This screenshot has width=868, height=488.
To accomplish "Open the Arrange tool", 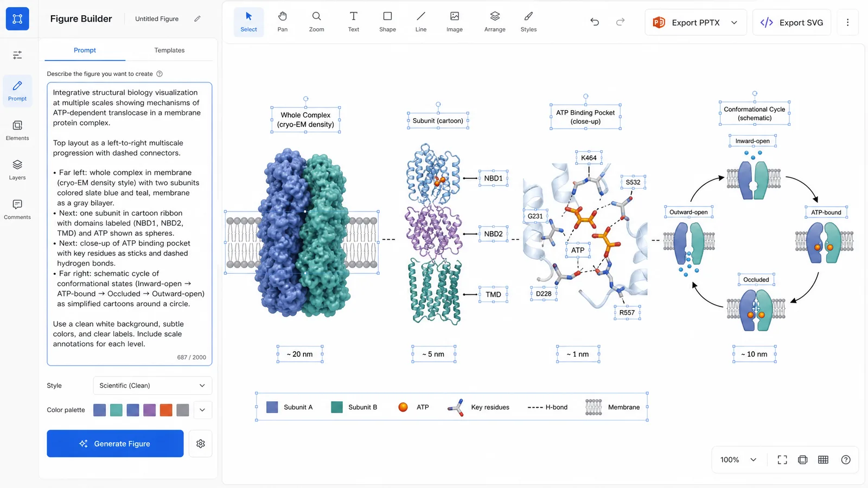I will (x=495, y=22).
